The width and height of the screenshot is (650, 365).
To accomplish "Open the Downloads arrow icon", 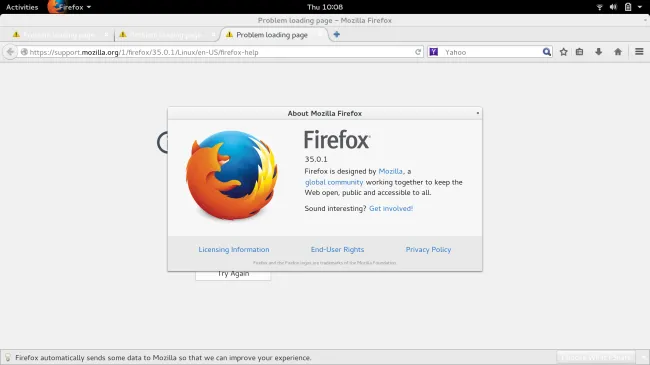I will tap(599, 52).
